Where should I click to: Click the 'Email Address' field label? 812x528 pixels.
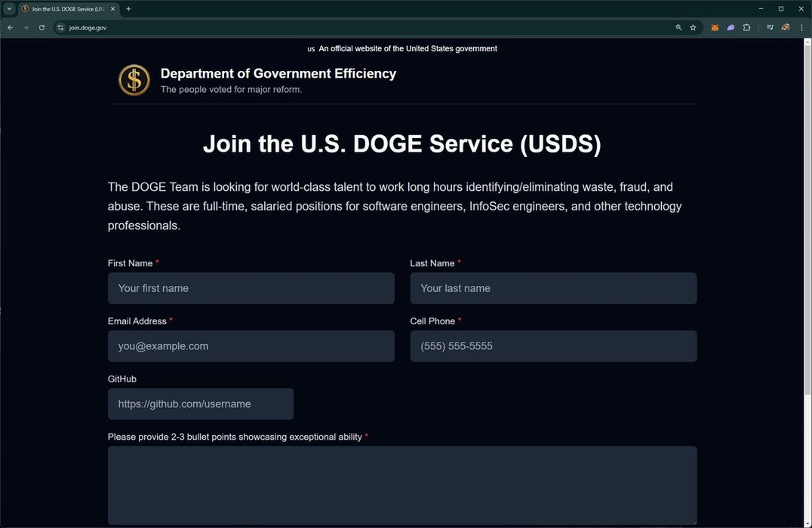pyautogui.click(x=137, y=321)
